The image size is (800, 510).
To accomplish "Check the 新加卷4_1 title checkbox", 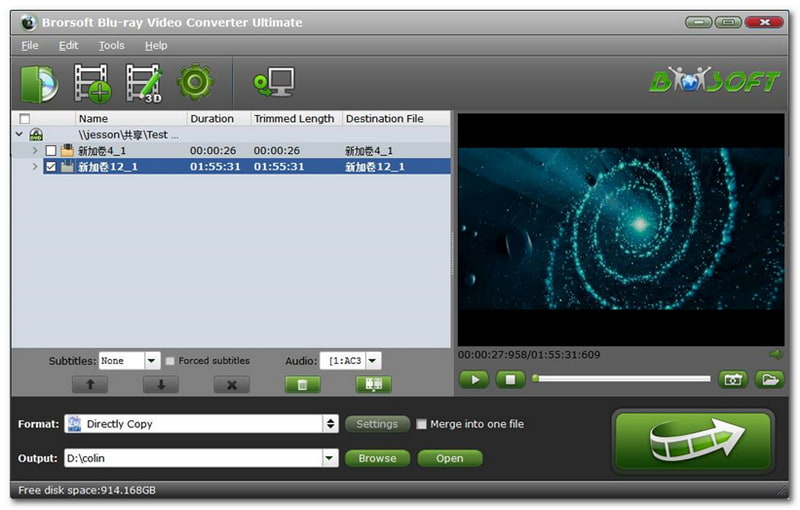I will (51, 151).
